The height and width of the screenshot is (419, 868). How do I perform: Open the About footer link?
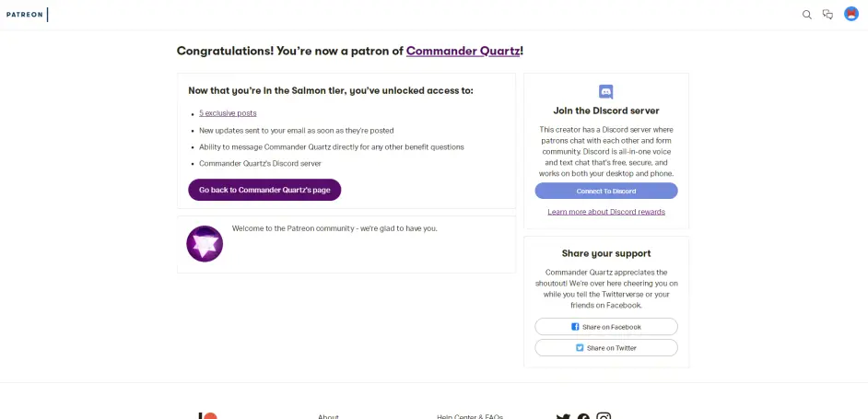pyautogui.click(x=328, y=416)
